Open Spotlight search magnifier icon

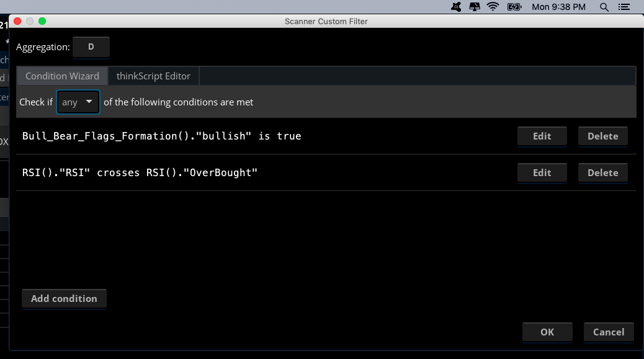(x=604, y=7)
